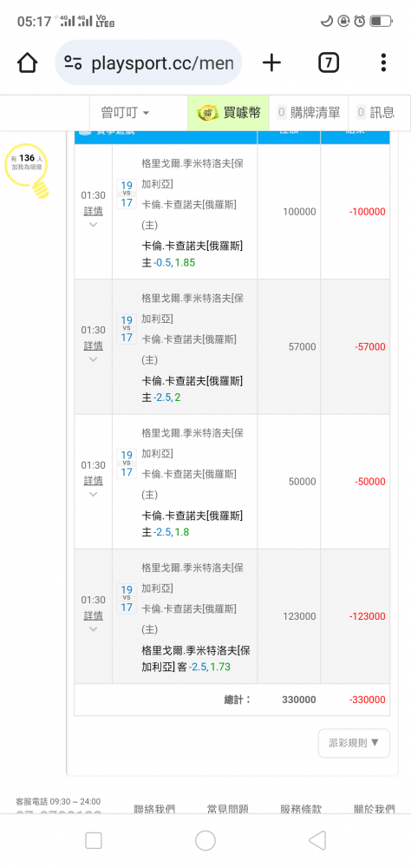Tap the Android recent apps square

[94, 840]
